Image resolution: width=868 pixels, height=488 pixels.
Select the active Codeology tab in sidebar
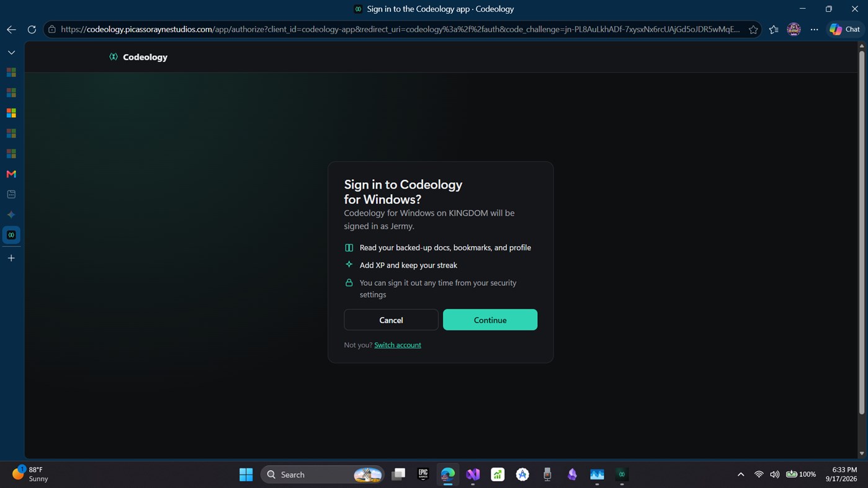11,235
